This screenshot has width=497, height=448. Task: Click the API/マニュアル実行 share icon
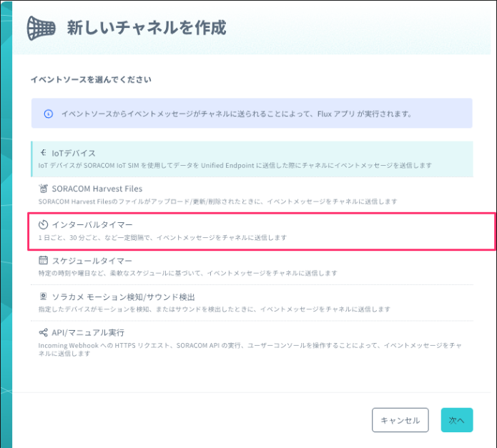[43, 332]
